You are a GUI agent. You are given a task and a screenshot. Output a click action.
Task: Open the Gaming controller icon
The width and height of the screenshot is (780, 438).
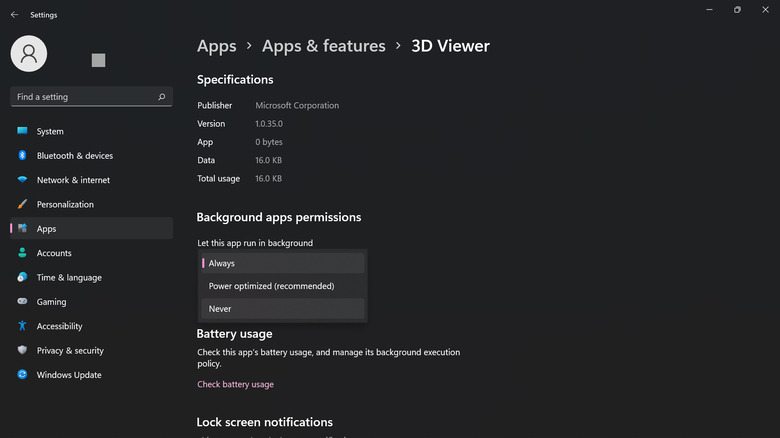click(22, 302)
